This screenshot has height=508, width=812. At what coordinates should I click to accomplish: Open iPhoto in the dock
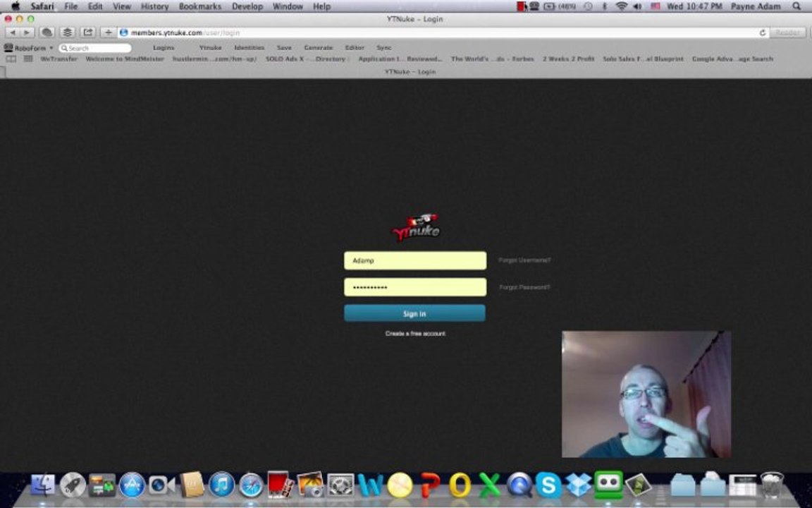(x=310, y=485)
